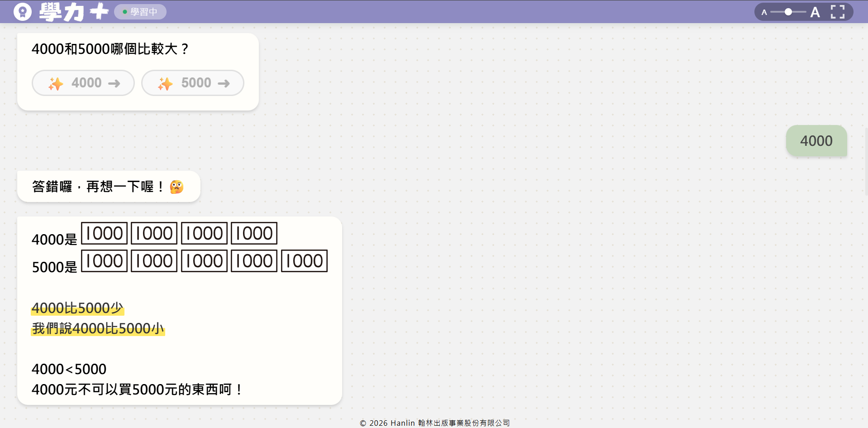
Task: Click the Hanlin copyright footer text
Action: tap(434, 423)
